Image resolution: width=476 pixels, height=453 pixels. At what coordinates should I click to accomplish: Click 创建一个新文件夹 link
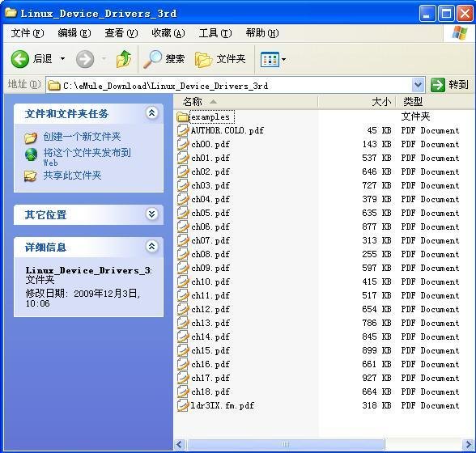tap(82, 136)
